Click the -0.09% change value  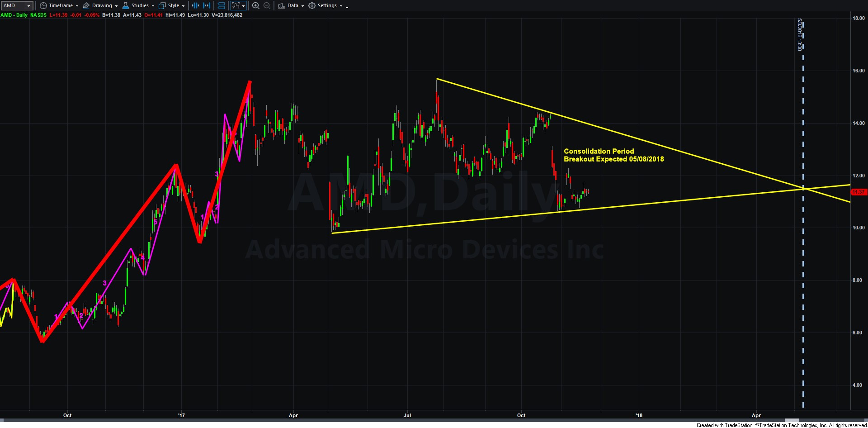coord(92,15)
